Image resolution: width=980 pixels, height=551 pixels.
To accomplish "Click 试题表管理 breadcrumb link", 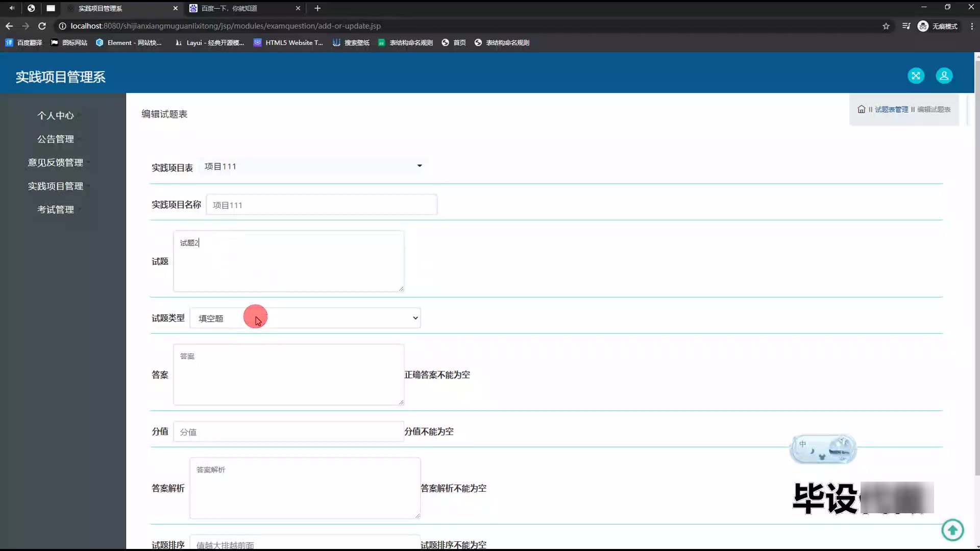I will point(891,109).
